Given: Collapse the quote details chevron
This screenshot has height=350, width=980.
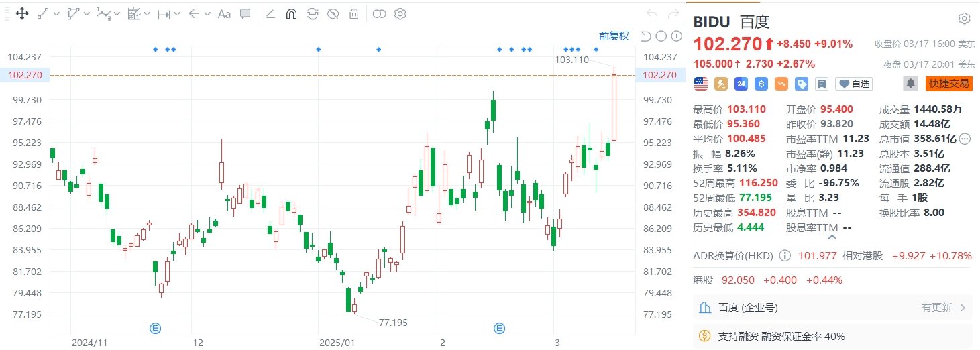Looking at the screenshot, I should 832,237.
